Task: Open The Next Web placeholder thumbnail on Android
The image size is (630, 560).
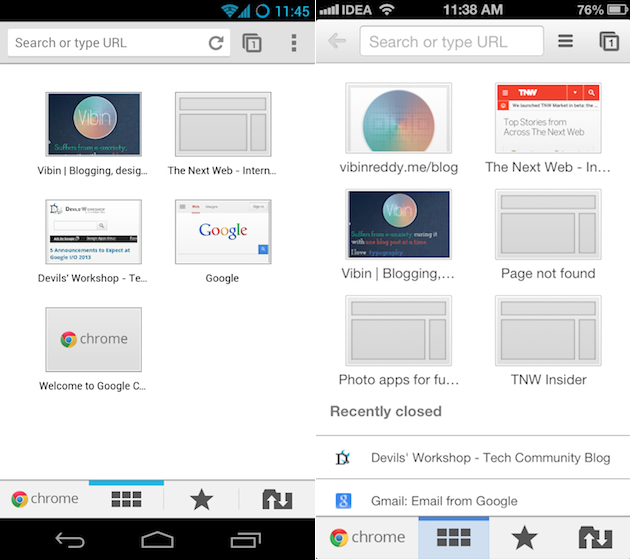Action: click(223, 124)
